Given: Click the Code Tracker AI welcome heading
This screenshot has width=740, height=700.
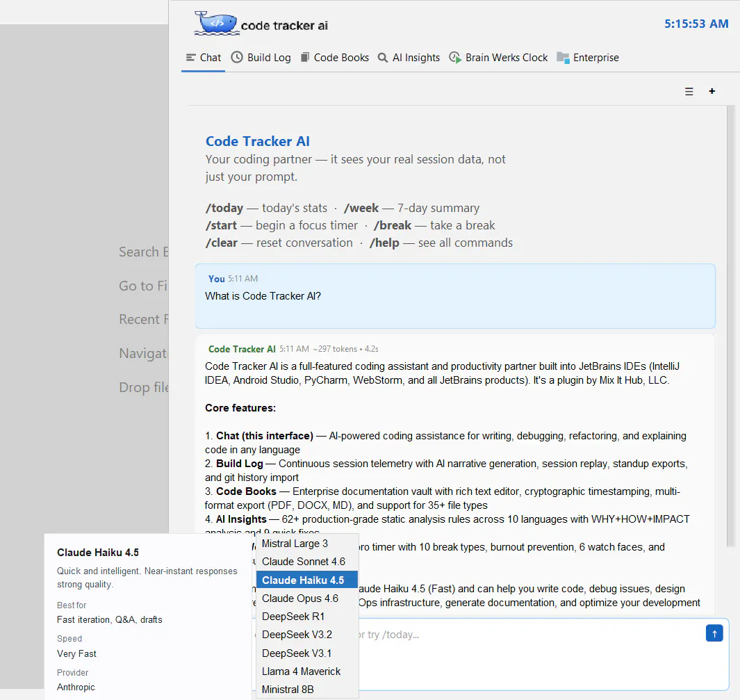Looking at the screenshot, I should [x=258, y=141].
